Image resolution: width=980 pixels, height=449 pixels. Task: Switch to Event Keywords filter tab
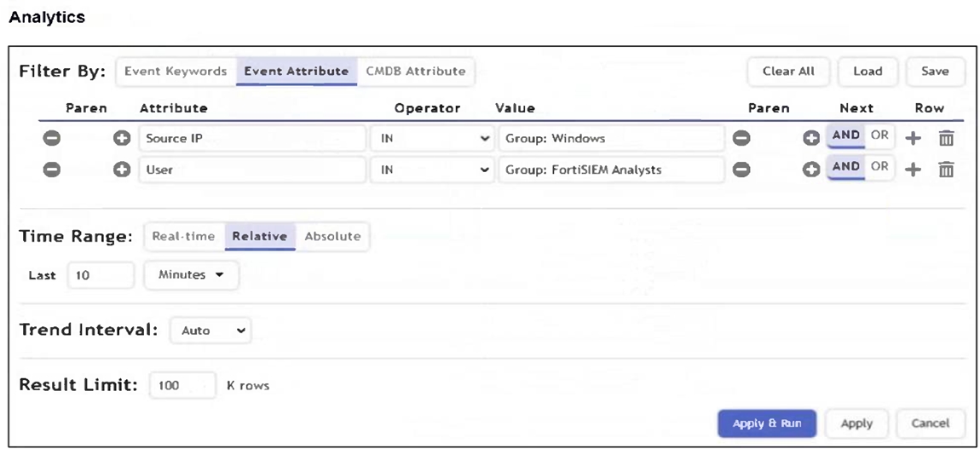point(176,72)
